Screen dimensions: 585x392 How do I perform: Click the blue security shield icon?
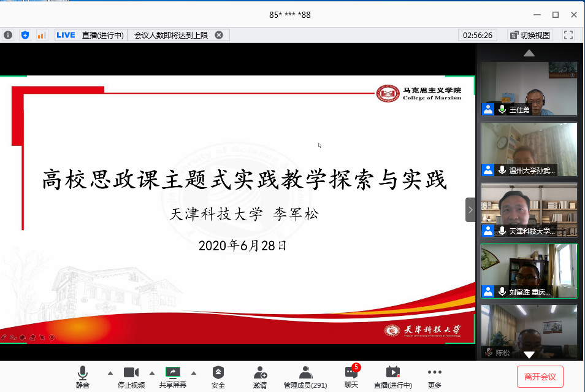pos(25,35)
